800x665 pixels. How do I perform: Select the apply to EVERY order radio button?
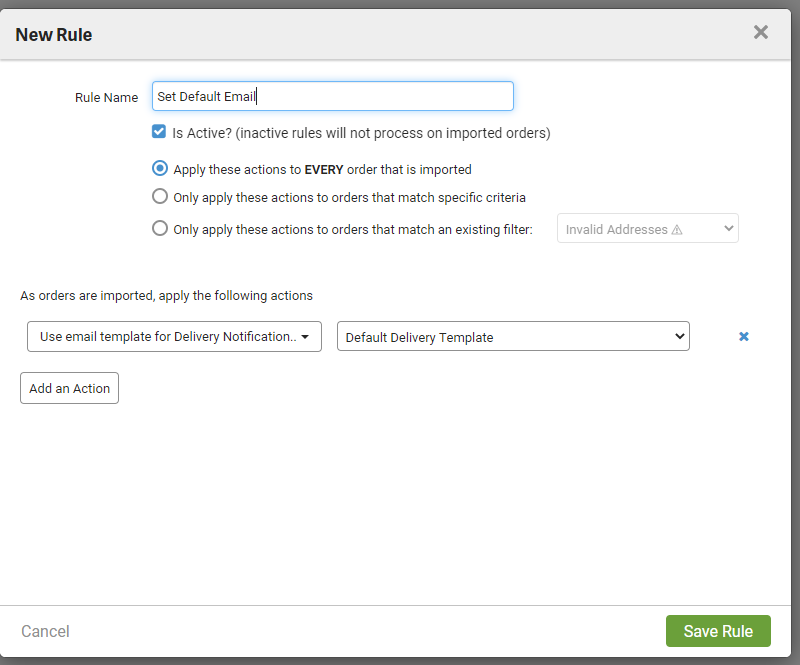[159, 169]
